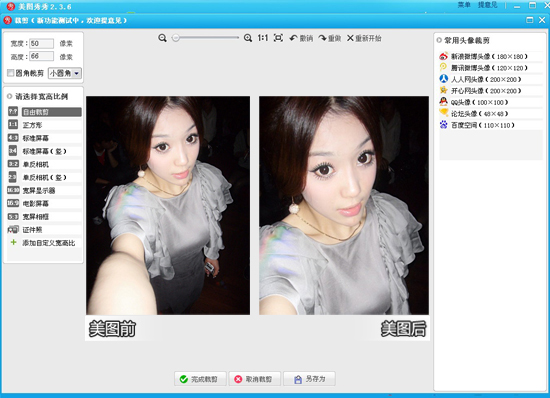Restart cropping with 重新开始
The image size is (550, 398).
[x=364, y=38]
